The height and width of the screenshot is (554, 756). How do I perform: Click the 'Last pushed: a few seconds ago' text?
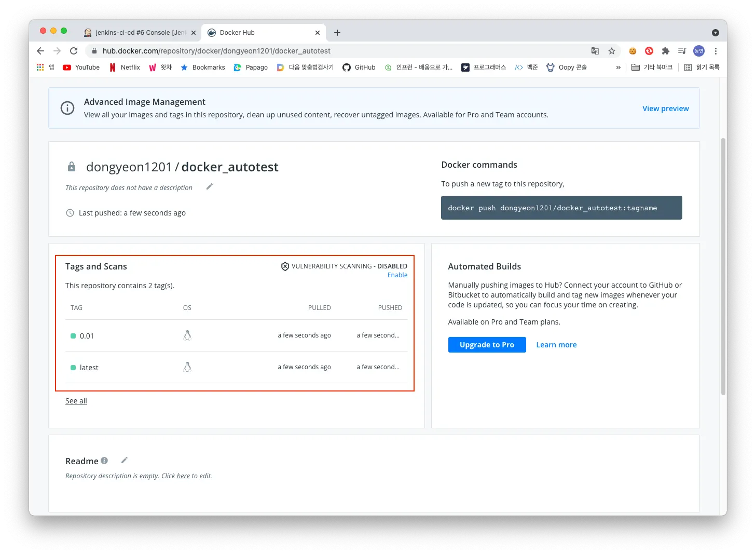(132, 213)
